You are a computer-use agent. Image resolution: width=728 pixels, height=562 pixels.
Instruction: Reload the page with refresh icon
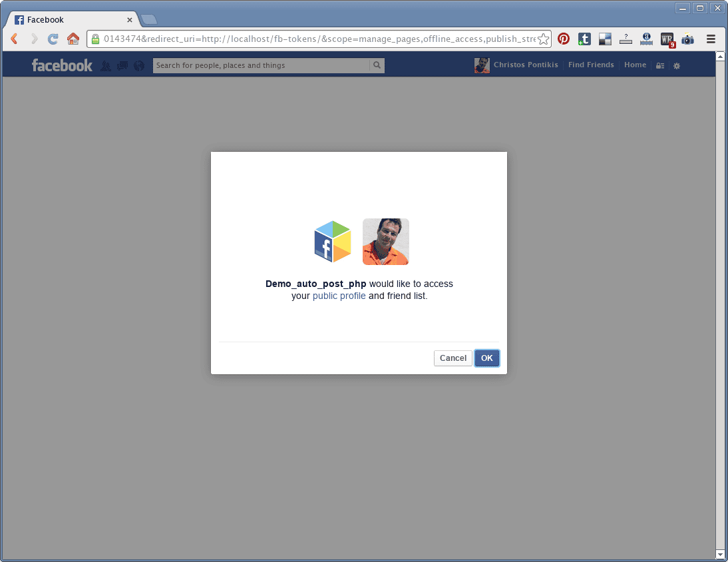coord(53,39)
